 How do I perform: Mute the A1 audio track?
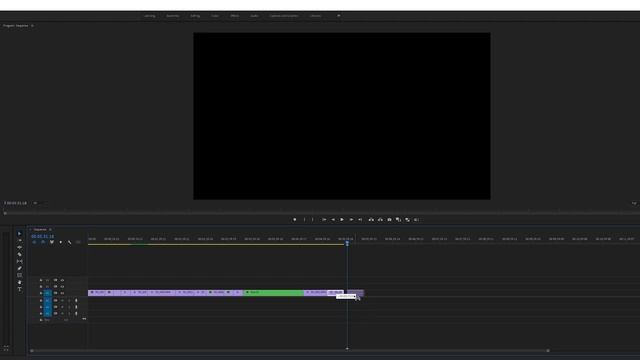click(x=62, y=300)
